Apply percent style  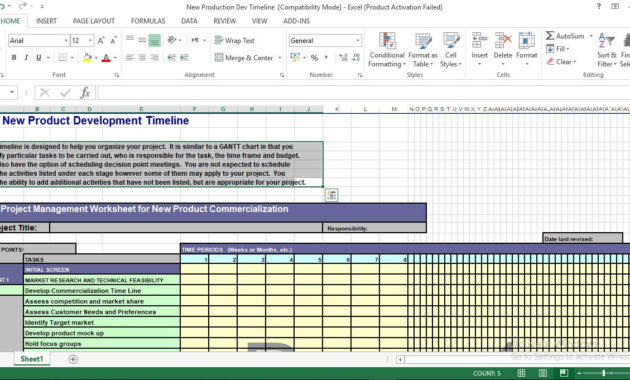(314, 58)
